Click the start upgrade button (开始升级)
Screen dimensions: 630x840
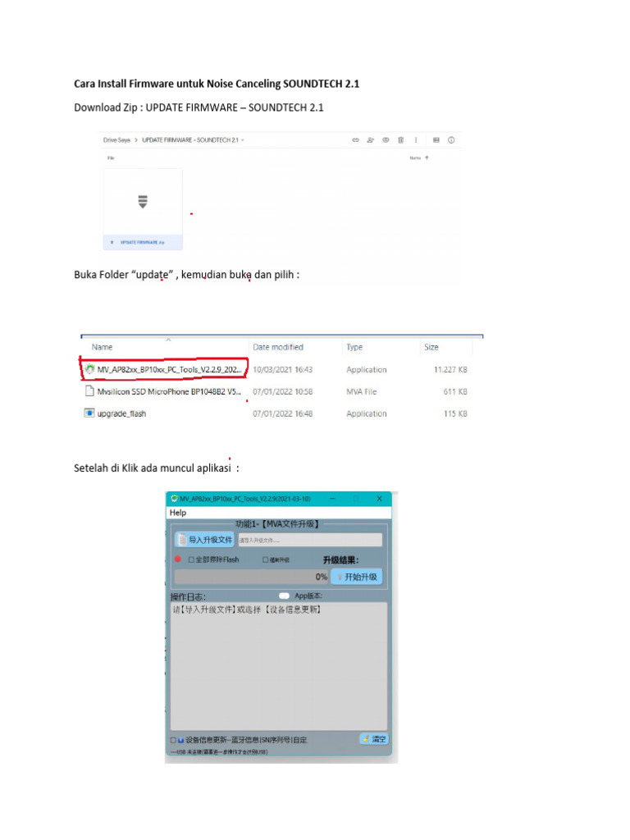[x=357, y=577]
